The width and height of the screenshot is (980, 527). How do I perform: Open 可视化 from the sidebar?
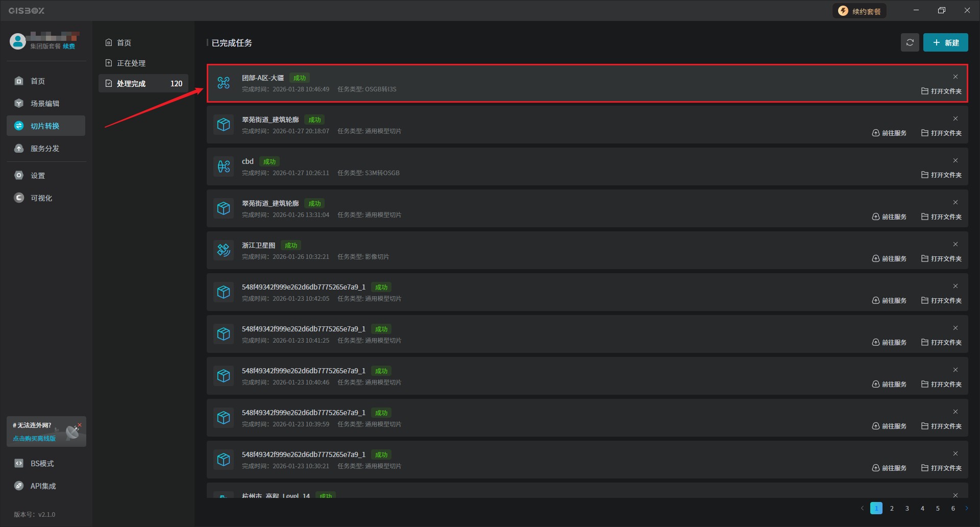41,198
